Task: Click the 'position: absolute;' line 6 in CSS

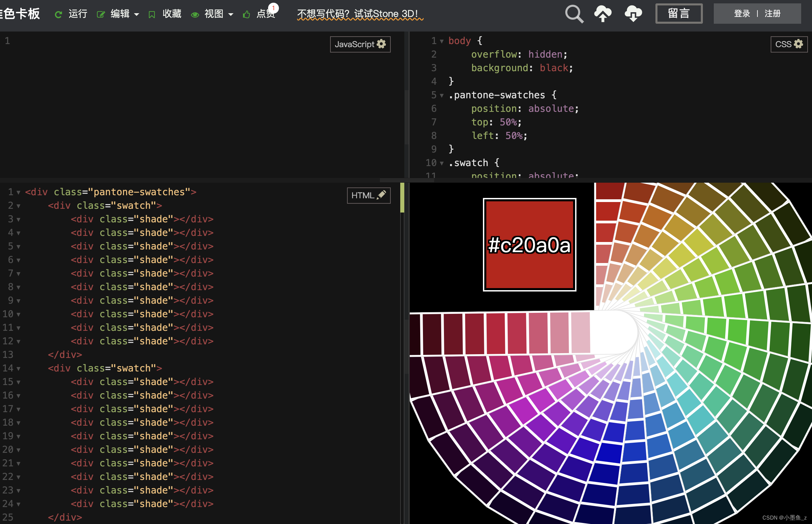Action: pyautogui.click(x=525, y=108)
